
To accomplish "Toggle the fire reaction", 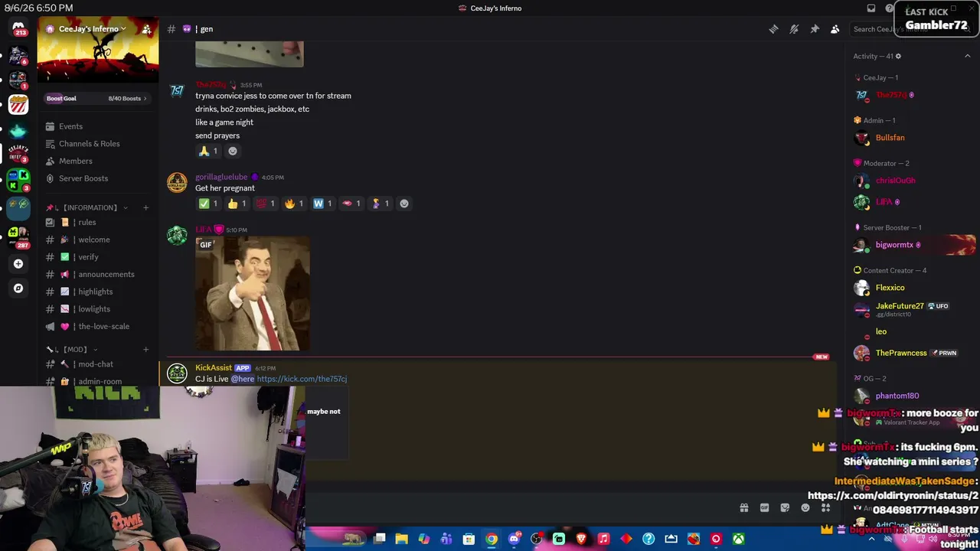I will (294, 204).
